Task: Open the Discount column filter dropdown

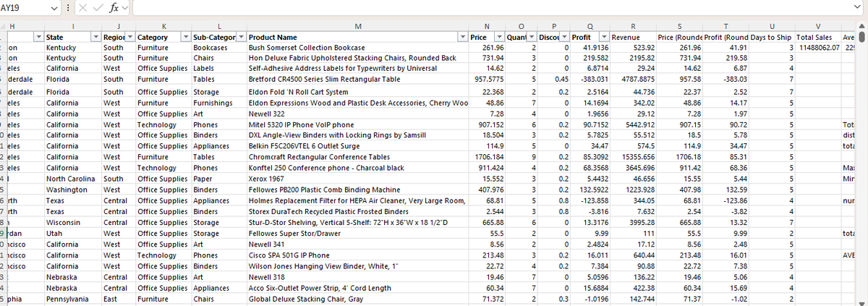Action: pos(565,37)
